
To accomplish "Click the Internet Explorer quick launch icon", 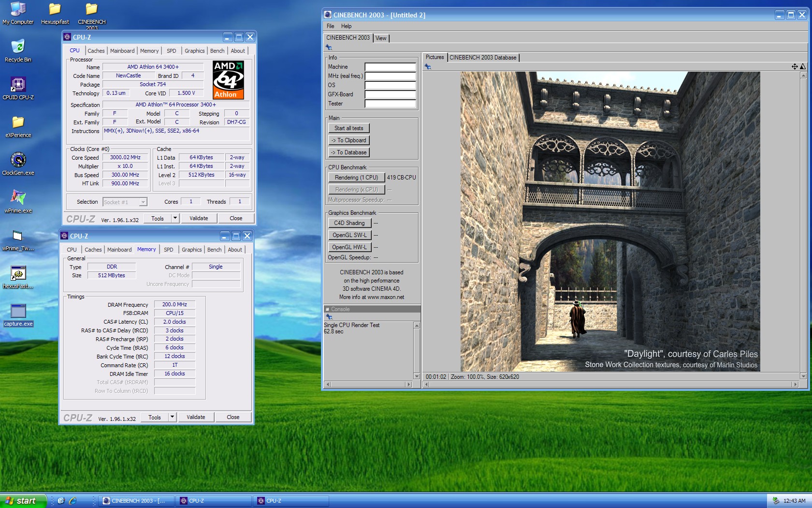I will [73, 501].
